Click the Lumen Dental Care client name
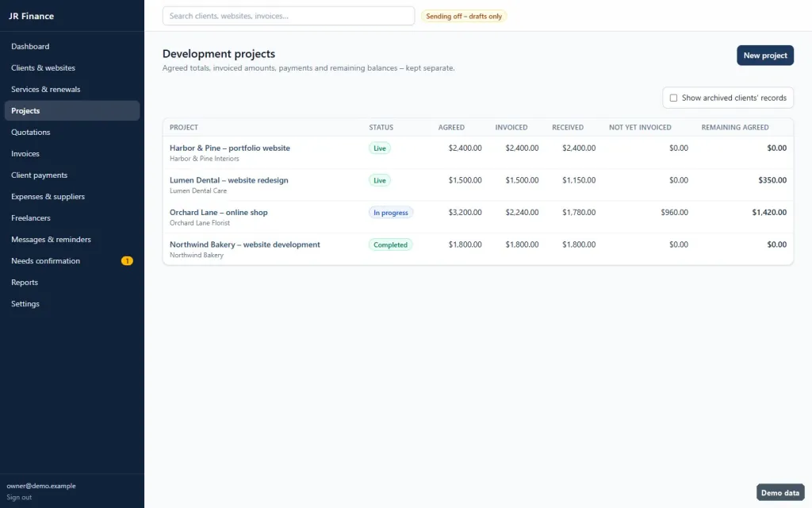 (198, 190)
